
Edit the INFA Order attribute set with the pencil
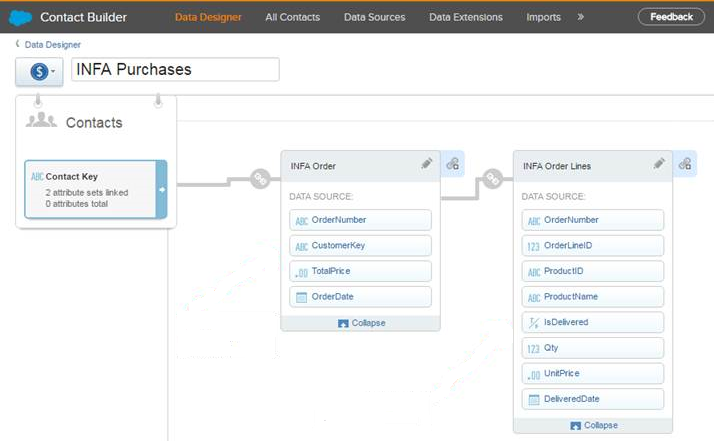pos(427,163)
